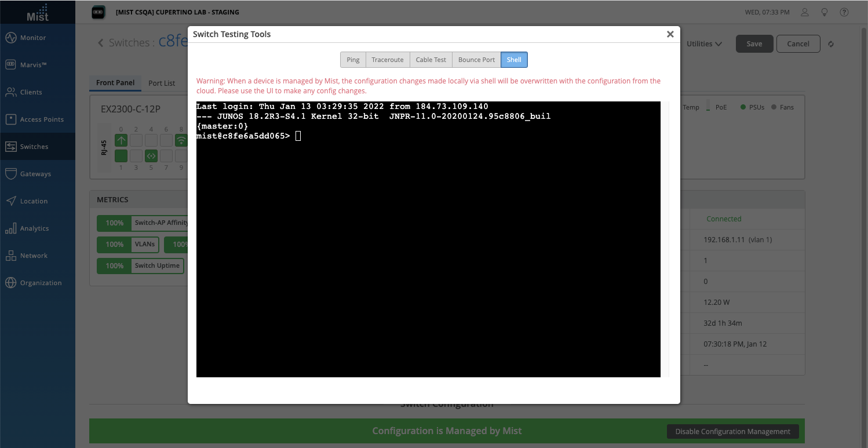The image size is (868, 448).
Task: Open Analytics in the sidebar
Action: tap(38, 228)
